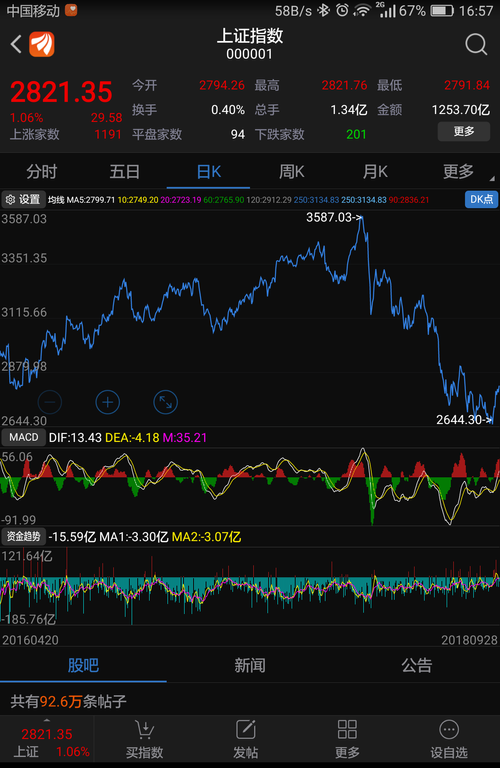Open the 买指数 cart icon

point(144,729)
